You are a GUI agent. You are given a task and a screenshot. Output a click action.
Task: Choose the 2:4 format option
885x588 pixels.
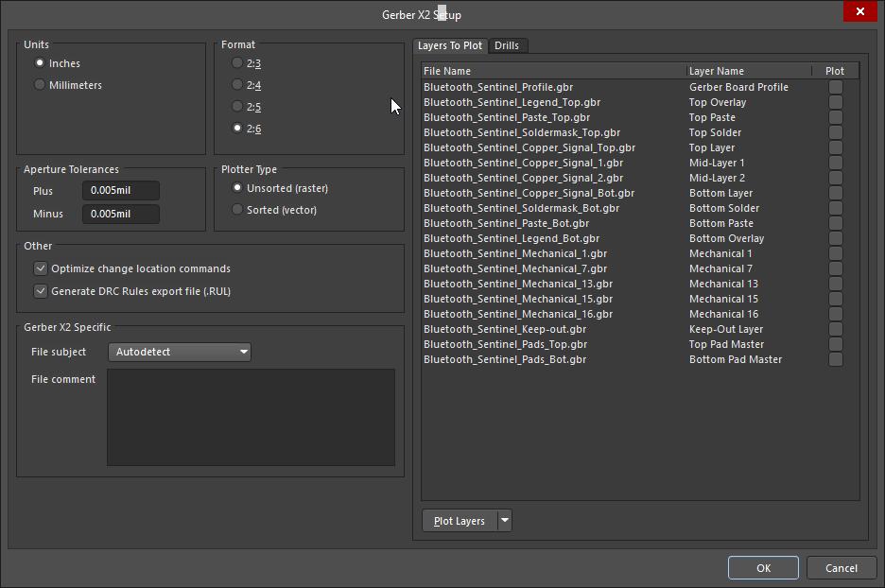(x=237, y=85)
